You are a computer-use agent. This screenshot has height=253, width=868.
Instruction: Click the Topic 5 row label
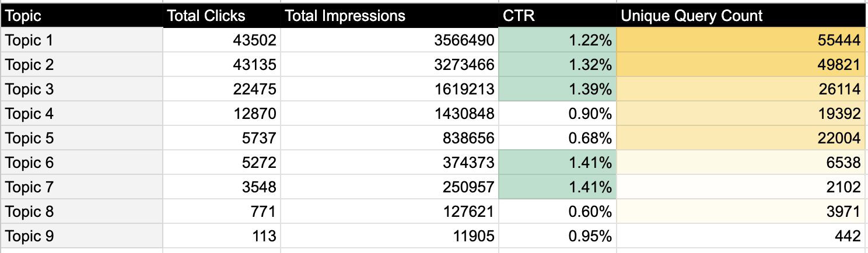(81, 138)
